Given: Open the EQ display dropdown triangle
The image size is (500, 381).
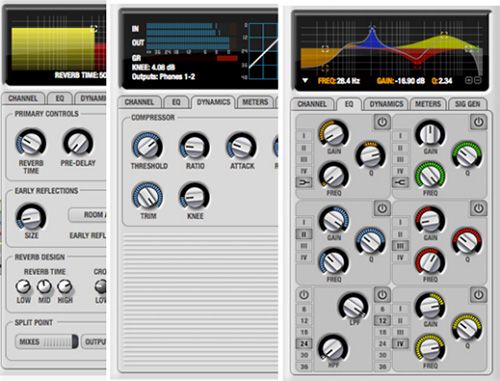Looking at the screenshot, I should tap(305, 81).
